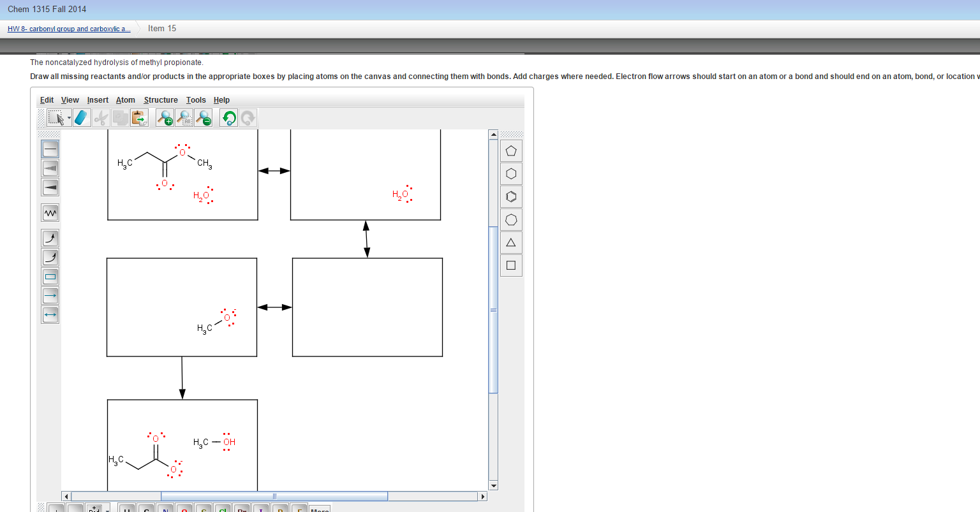The height and width of the screenshot is (512, 980).
Task: Click the green Undo arrow icon
Action: [228, 117]
